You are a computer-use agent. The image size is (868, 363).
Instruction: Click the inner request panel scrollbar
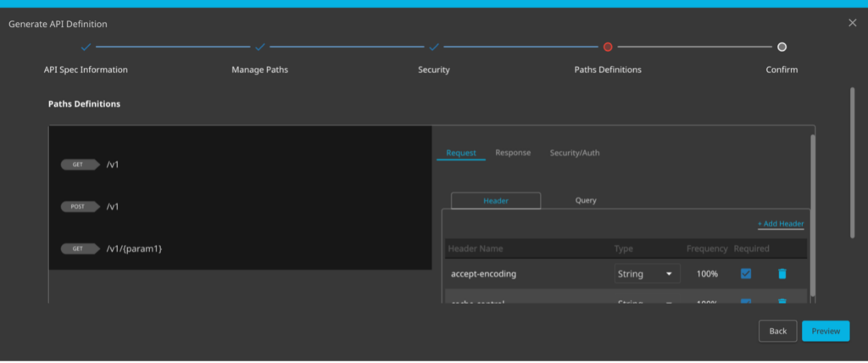tap(813, 216)
